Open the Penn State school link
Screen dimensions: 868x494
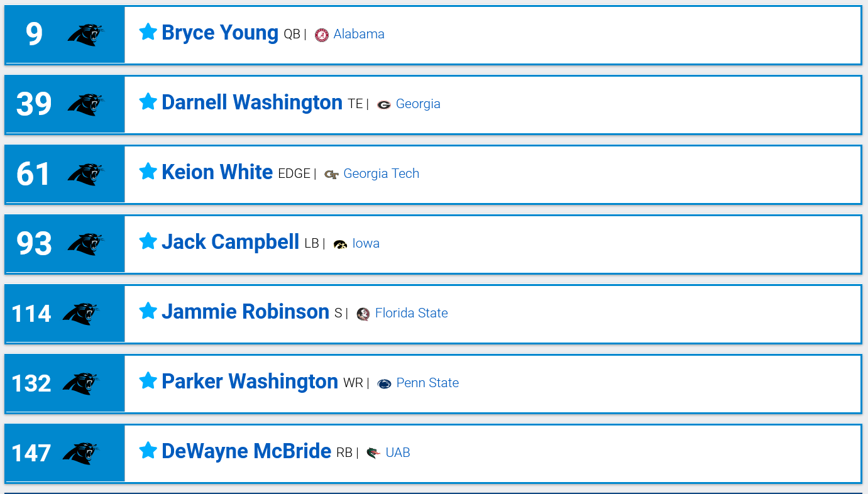427,383
